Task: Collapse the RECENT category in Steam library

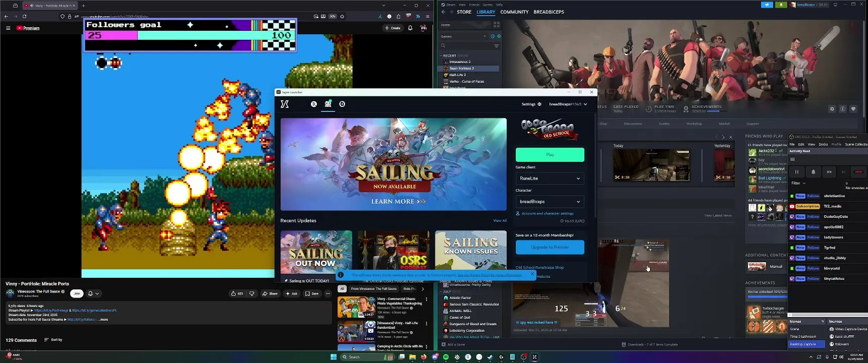Action: [441, 55]
